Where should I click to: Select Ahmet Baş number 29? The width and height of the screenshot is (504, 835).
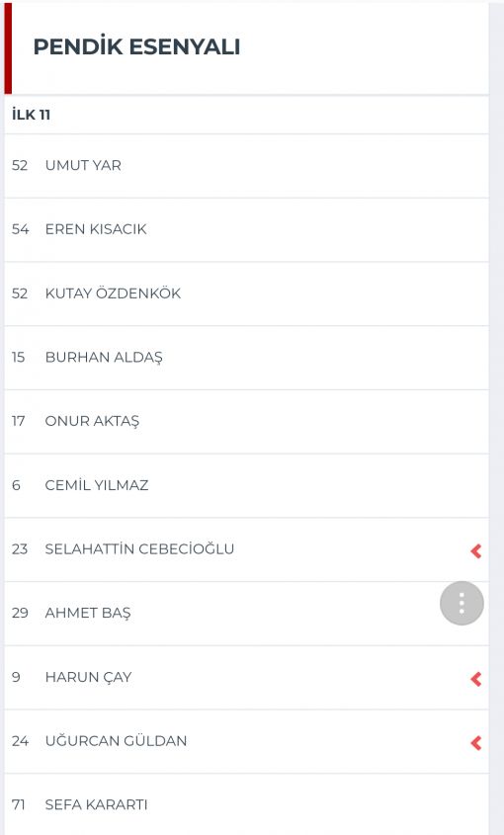pos(20,613)
